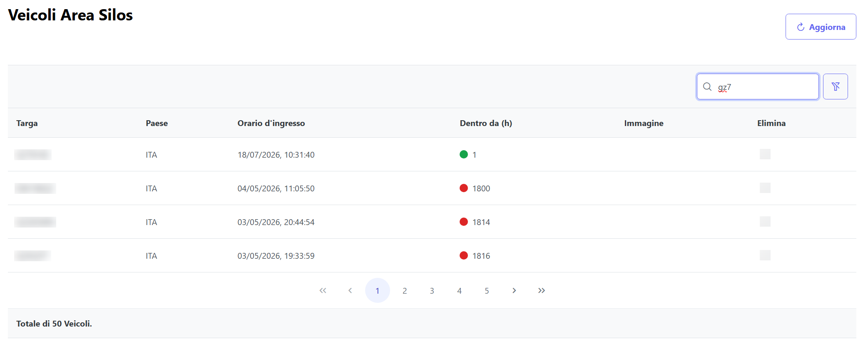Click the red status dot beside 1814
868x344 pixels.
point(464,222)
